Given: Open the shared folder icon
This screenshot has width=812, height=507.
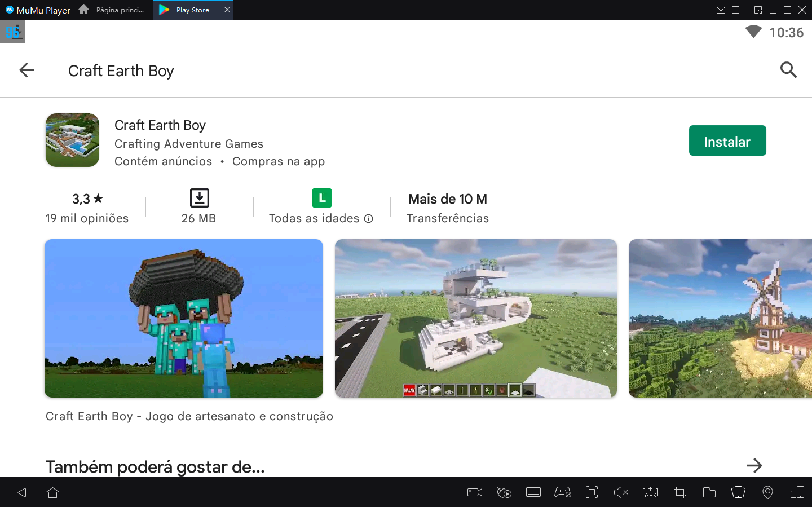Looking at the screenshot, I should pos(709,492).
